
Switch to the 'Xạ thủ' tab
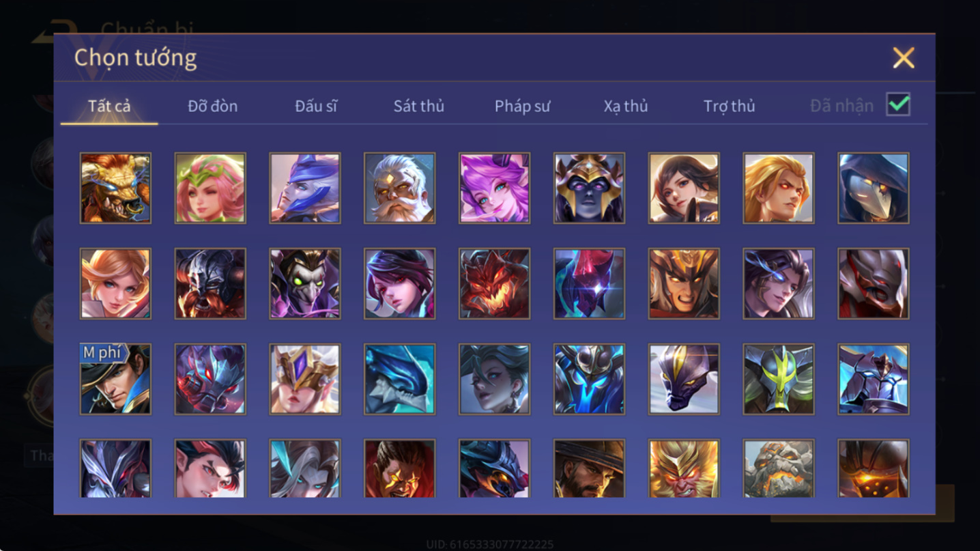pos(626,107)
